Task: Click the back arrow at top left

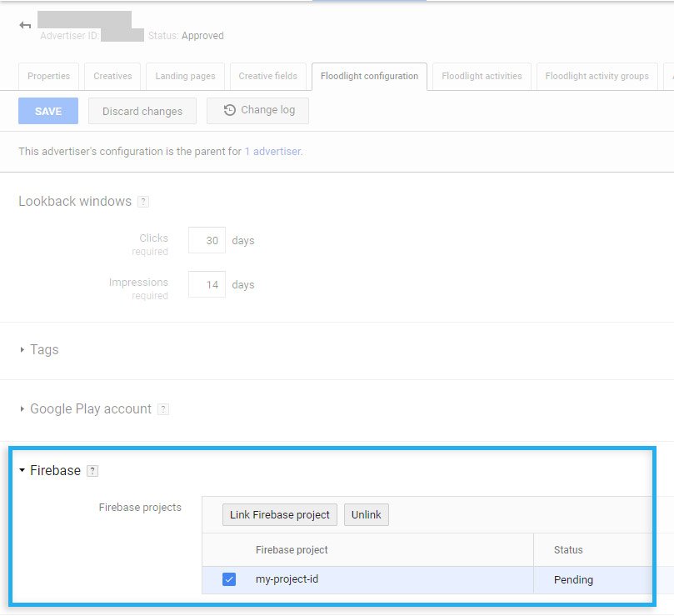Action: [x=25, y=25]
